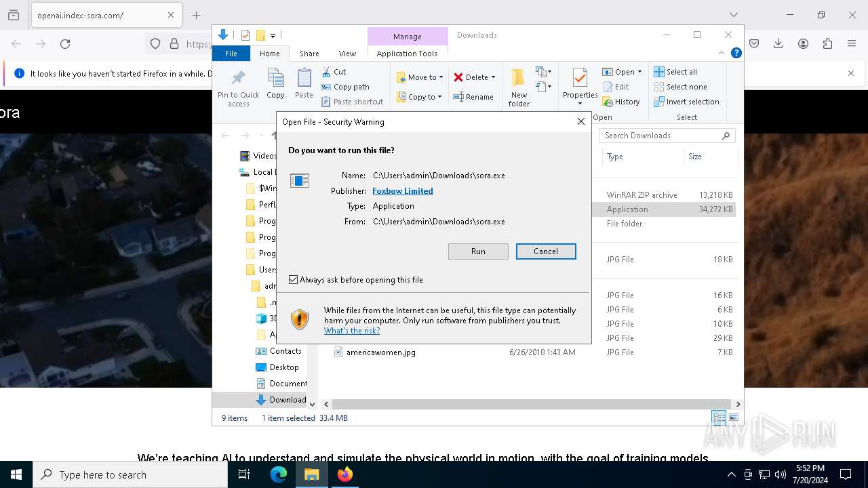This screenshot has width=868, height=488.
Task: Click the Cut scissors command
Action: pyautogui.click(x=334, y=72)
